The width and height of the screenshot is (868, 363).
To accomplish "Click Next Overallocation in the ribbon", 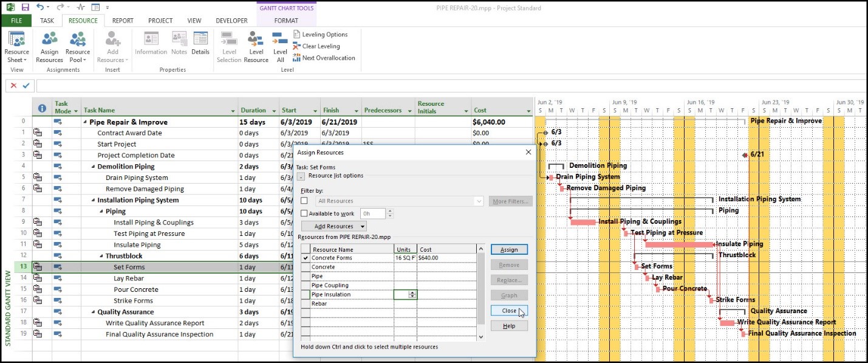I will click(324, 58).
